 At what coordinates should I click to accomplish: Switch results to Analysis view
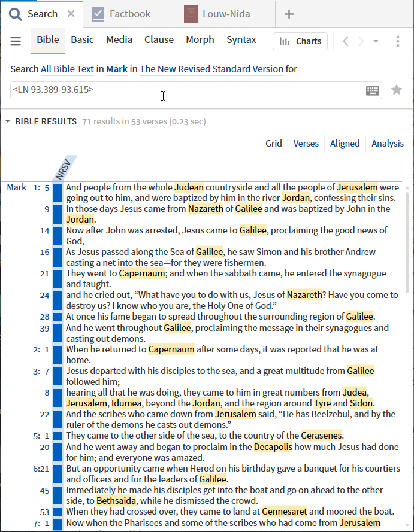click(388, 144)
